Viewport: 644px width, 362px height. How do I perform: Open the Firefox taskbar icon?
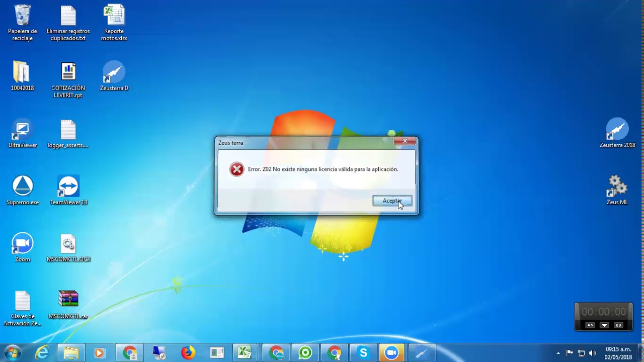(x=188, y=353)
